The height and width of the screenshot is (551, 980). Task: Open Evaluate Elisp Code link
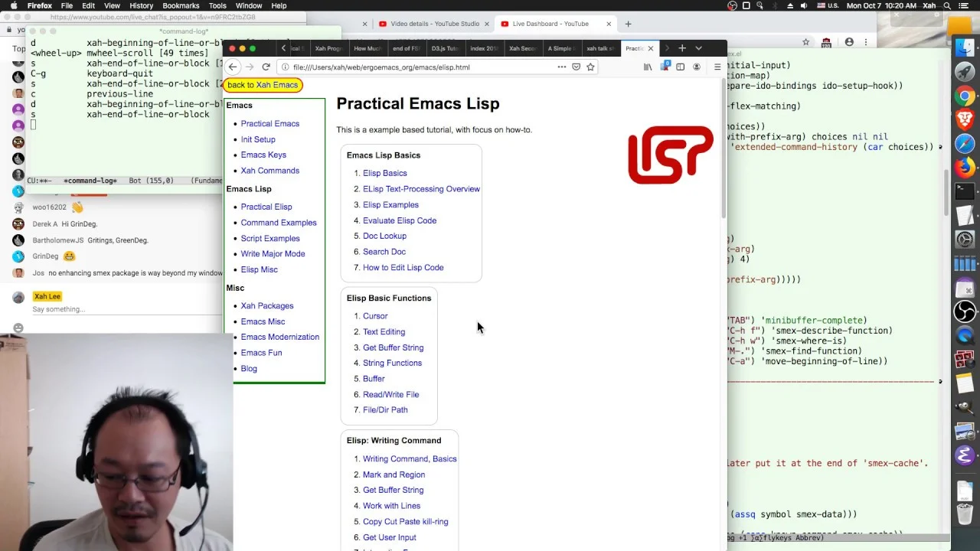pos(400,220)
